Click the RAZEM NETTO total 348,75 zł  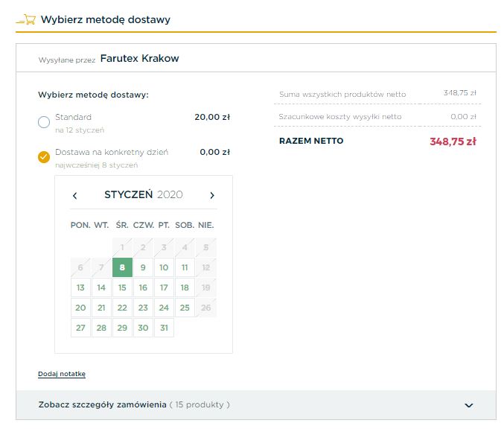(453, 142)
